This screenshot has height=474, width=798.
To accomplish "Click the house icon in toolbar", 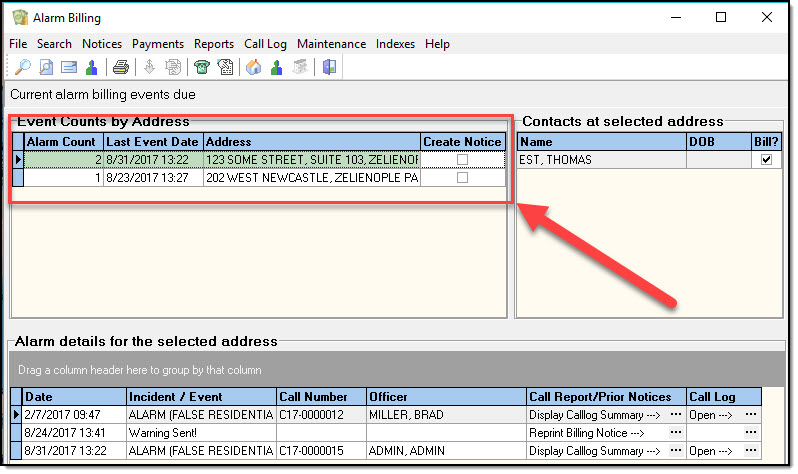I will coord(253,67).
